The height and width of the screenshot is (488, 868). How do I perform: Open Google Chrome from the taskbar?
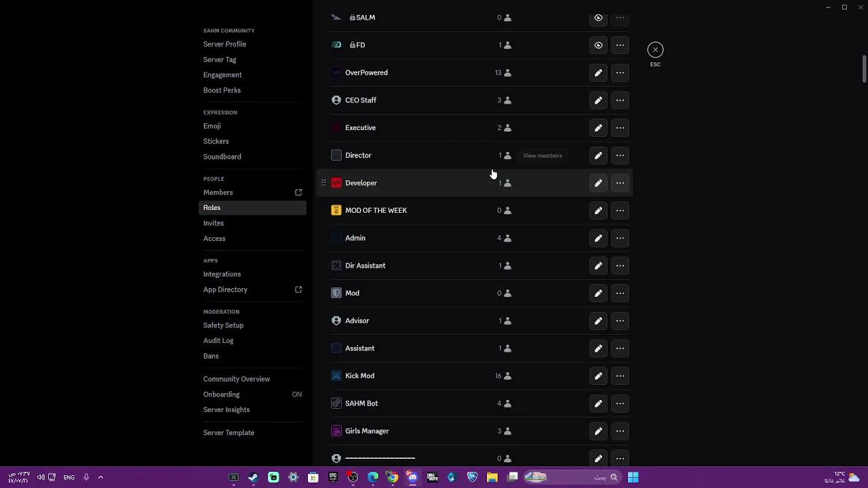point(393,477)
